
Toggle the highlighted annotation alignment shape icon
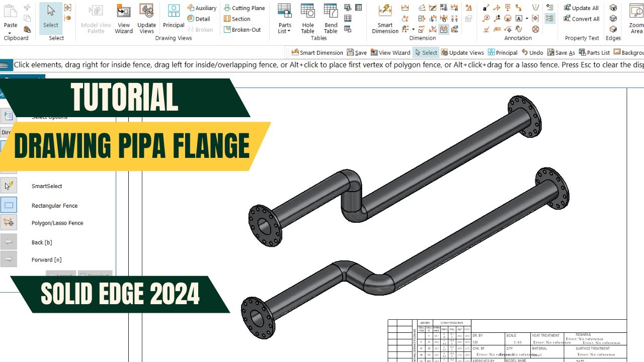(549, 19)
